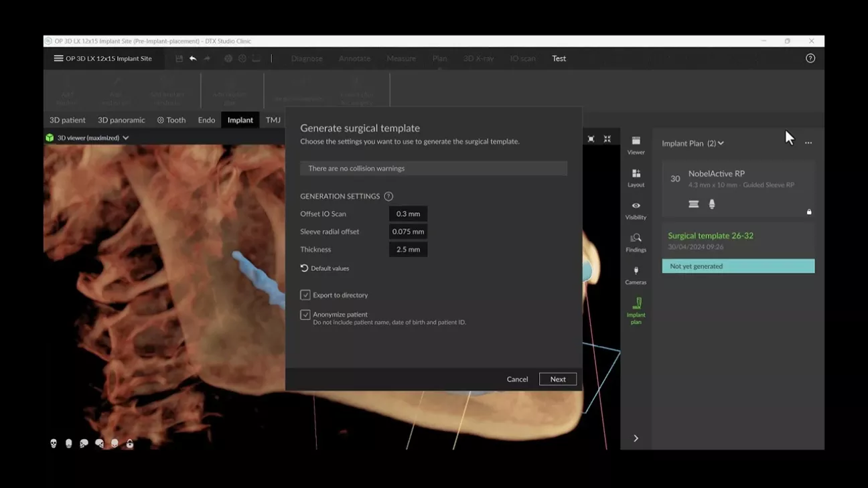
Task: Click the lock icon on NobelActive RP card
Action: (809, 212)
